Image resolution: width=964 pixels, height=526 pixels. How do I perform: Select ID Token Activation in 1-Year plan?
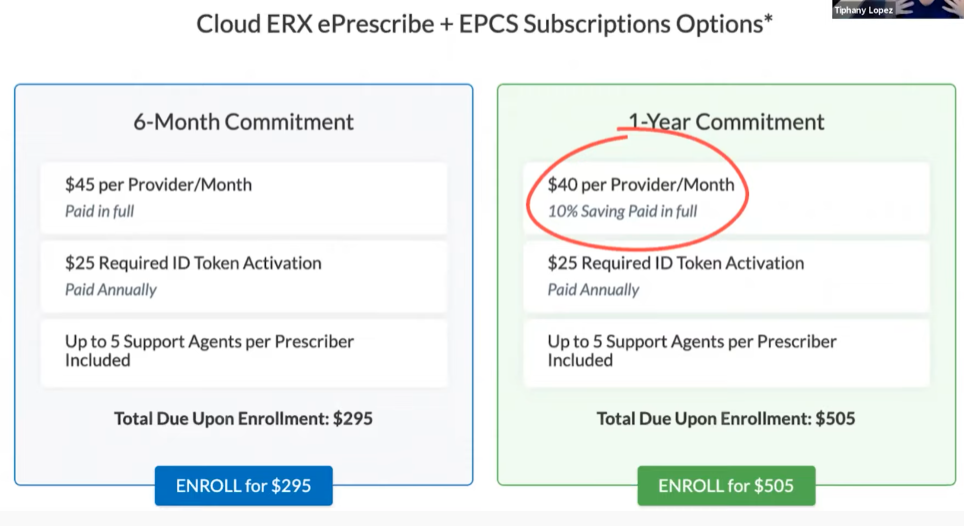coord(676,263)
